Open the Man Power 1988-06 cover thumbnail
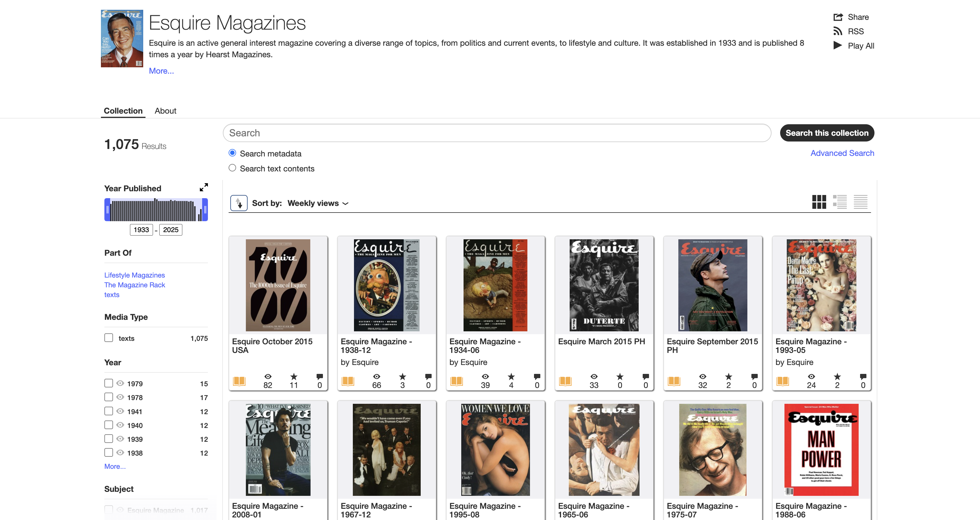980x520 pixels. (x=821, y=450)
